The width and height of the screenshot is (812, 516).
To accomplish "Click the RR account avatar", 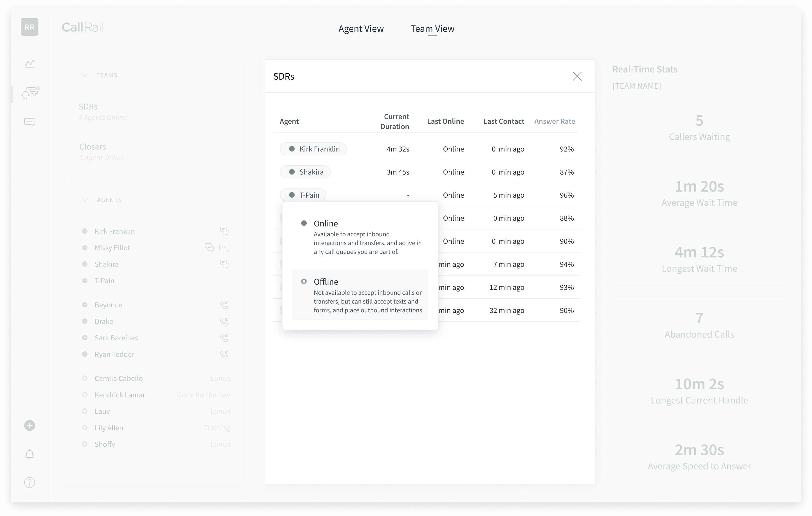I will 30,27.
